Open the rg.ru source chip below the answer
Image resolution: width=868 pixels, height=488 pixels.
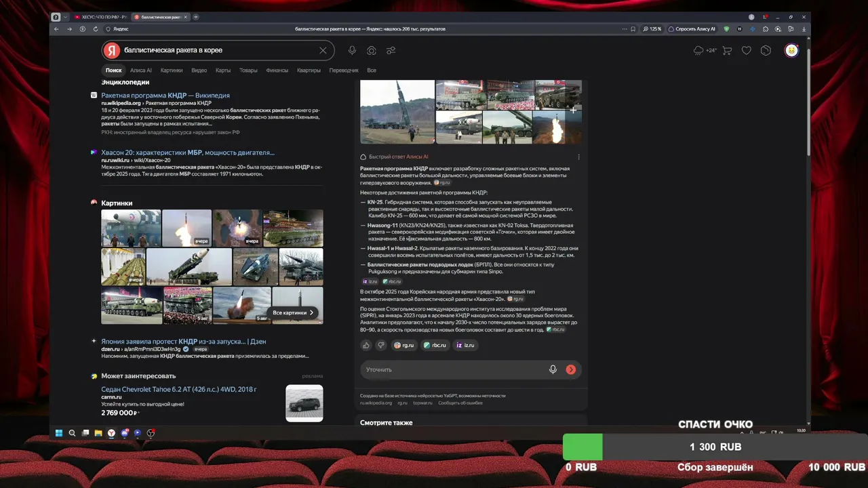pos(404,345)
